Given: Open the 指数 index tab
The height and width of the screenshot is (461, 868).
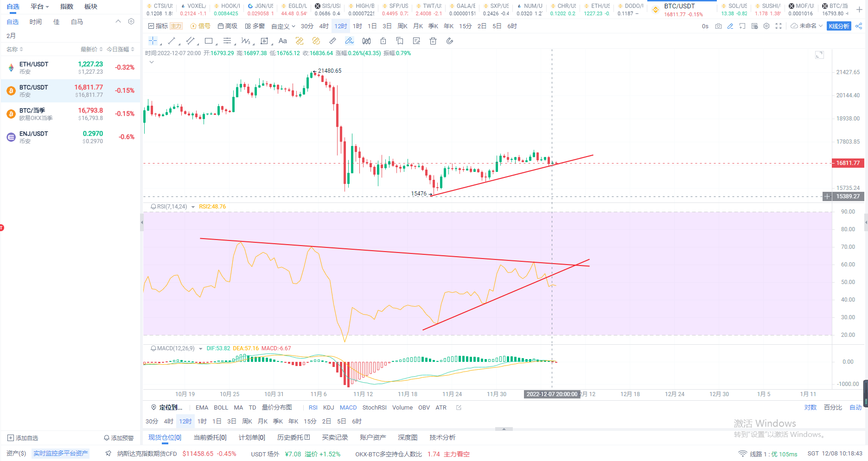Looking at the screenshot, I should (67, 6).
